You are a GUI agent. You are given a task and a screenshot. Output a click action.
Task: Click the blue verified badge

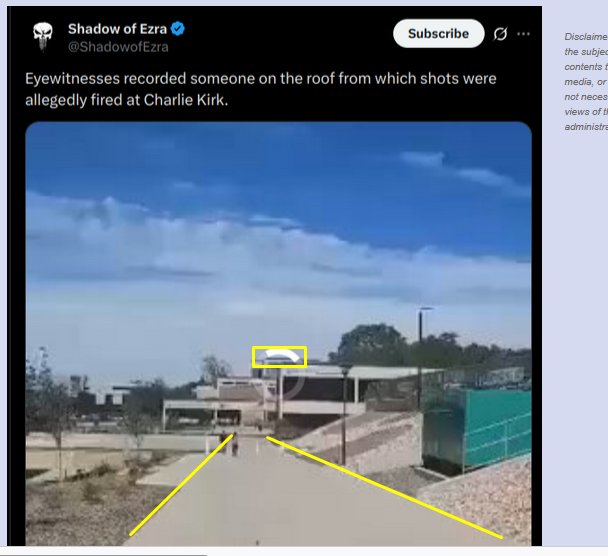(178, 29)
